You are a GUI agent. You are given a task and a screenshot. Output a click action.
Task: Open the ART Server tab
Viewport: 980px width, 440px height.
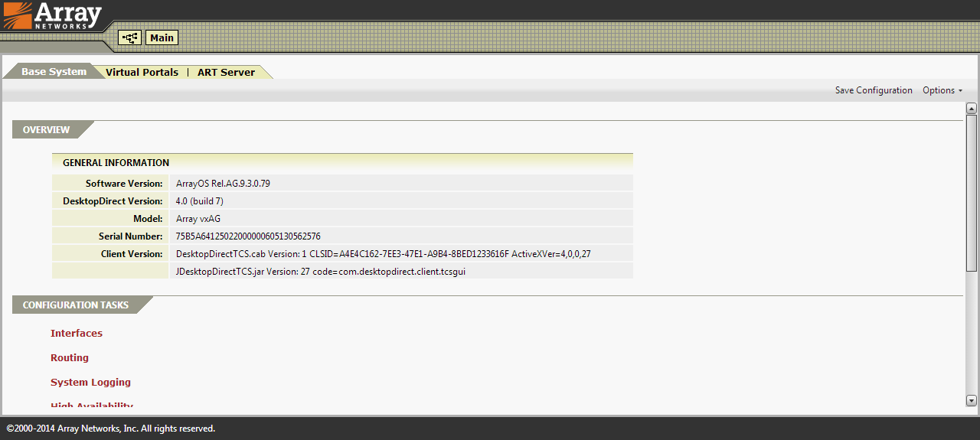[226, 72]
